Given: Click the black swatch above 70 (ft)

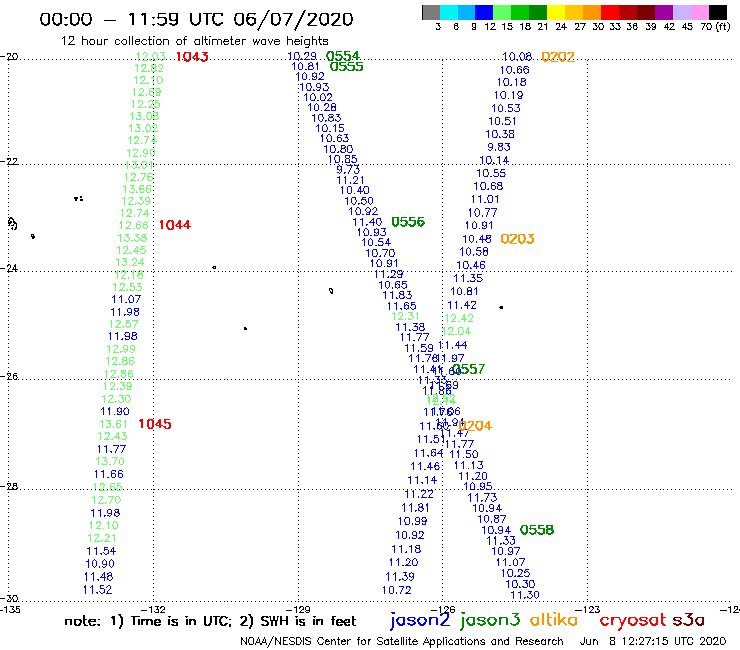Looking at the screenshot, I should point(718,12).
